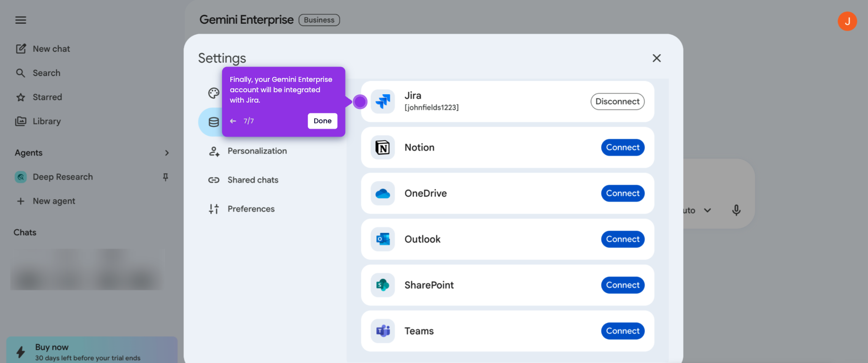The image size is (868, 363).
Task: Click the Teams logo icon
Action: pyautogui.click(x=383, y=331)
